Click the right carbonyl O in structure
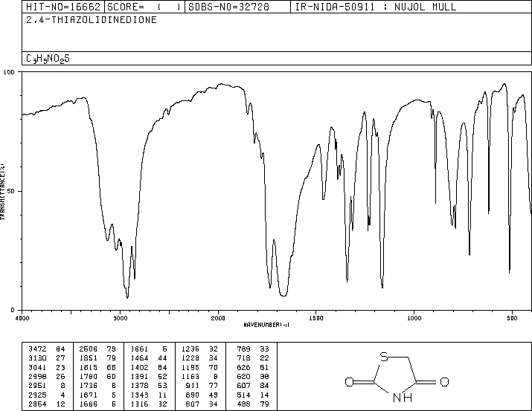 click(x=444, y=382)
